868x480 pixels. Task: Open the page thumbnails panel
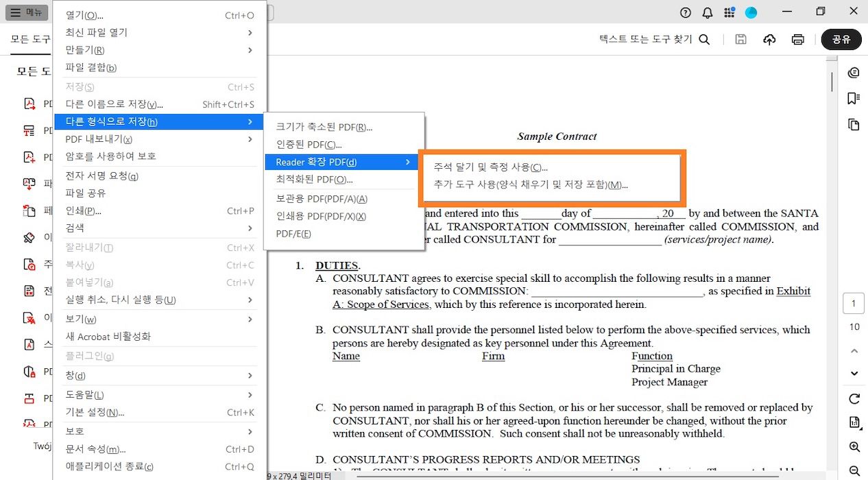pyautogui.click(x=854, y=124)
